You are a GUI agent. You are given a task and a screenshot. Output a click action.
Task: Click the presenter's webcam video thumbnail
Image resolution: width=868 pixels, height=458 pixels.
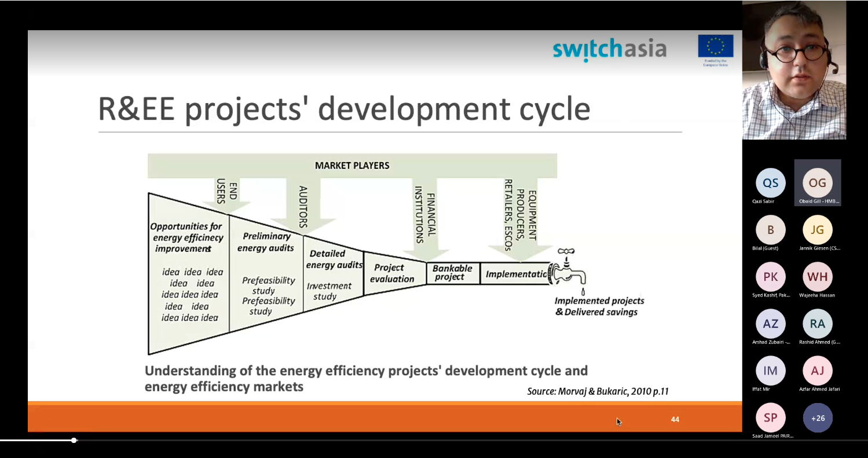[x=794, y=70]
